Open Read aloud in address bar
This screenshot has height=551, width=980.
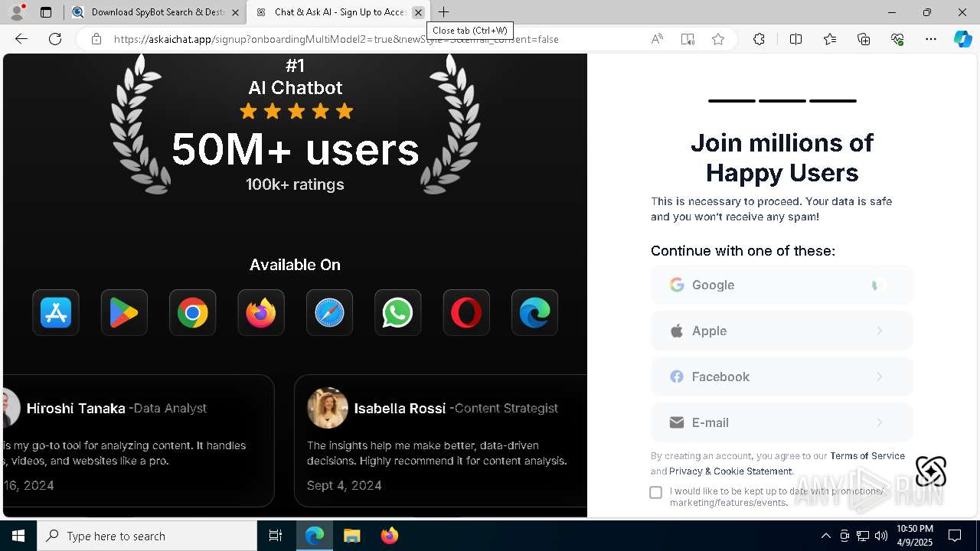(x=657, y=39)
